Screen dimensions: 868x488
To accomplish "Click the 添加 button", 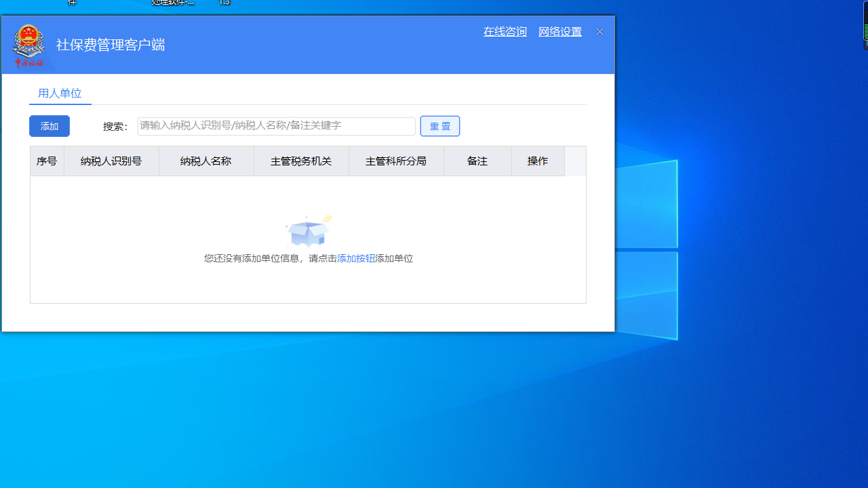I will click(x=49, y=126).
